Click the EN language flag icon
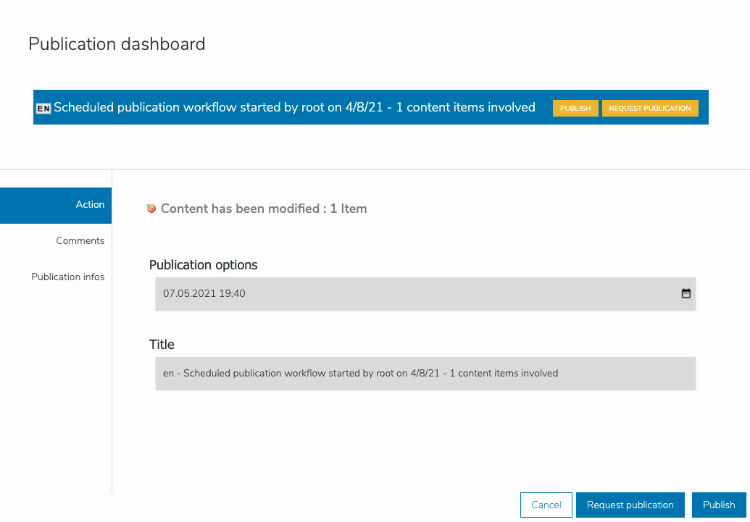The height and width of the screenshot is (522, 750). (43, 109)
